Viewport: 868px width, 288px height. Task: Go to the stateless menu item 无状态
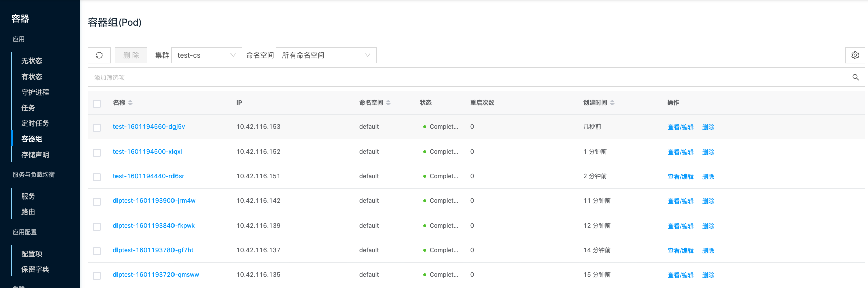(32, 61)
